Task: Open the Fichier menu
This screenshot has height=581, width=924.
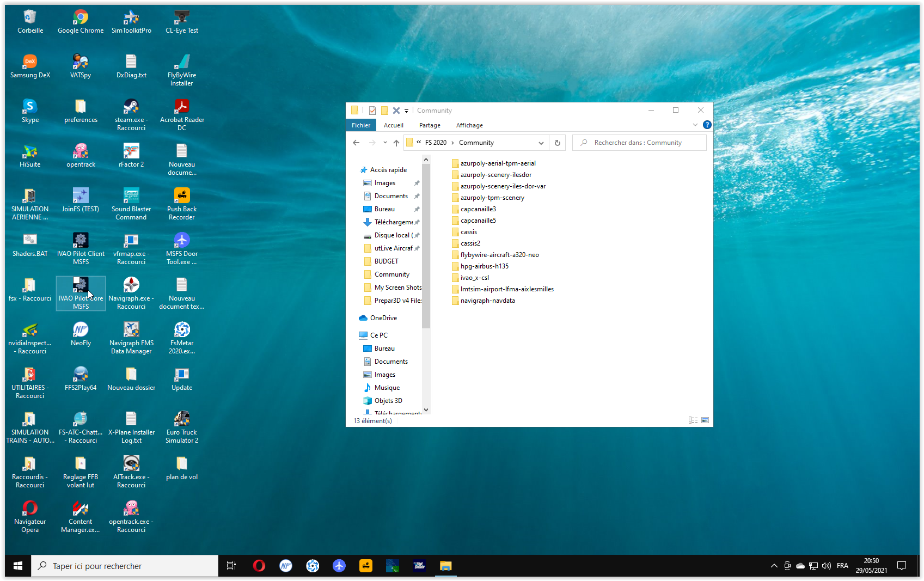Action: [x=360, y=125]
